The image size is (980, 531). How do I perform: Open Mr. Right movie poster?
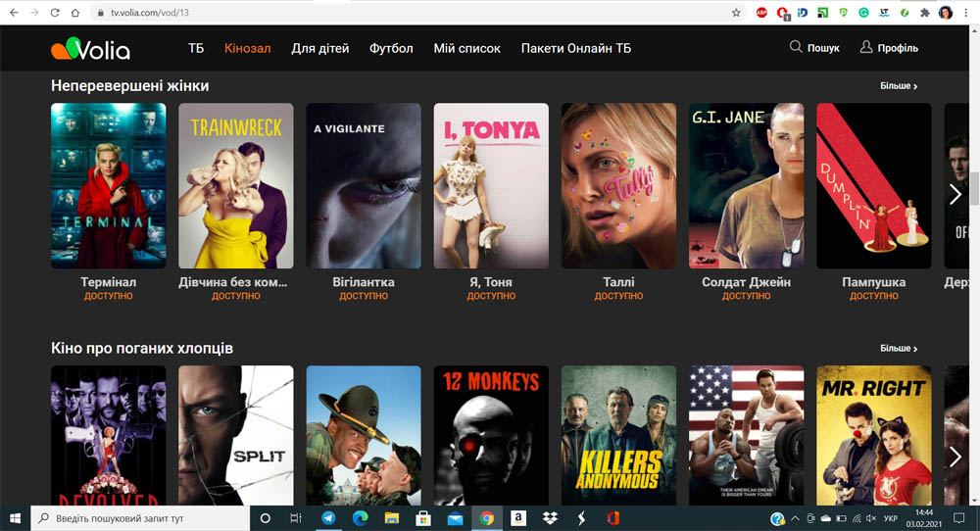(874, 435)
